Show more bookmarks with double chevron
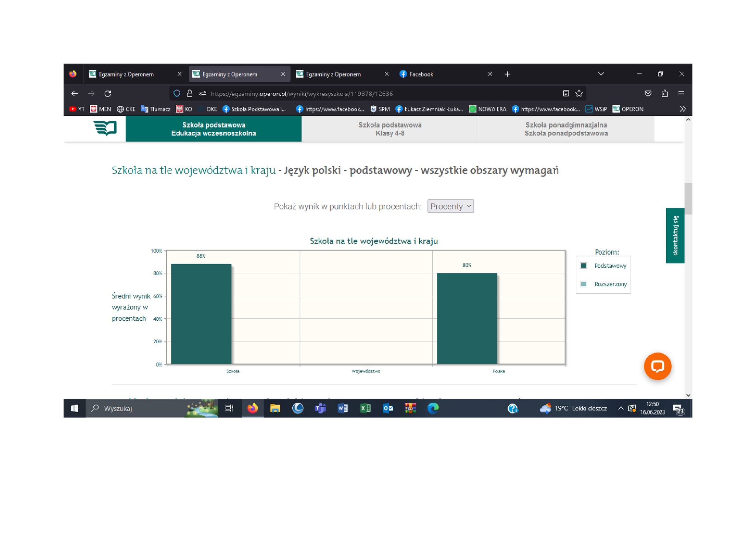This screenshot has height=535, width=756. click(x=683, y=109)
